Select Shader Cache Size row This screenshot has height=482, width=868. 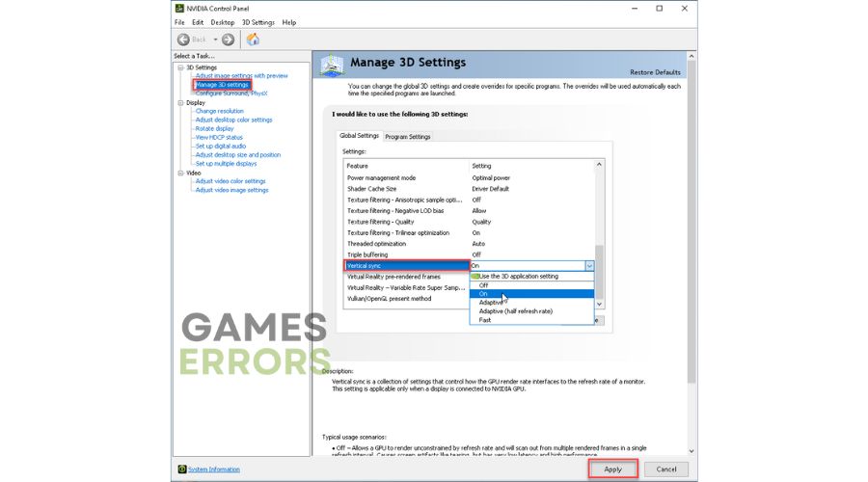[469, 189]
